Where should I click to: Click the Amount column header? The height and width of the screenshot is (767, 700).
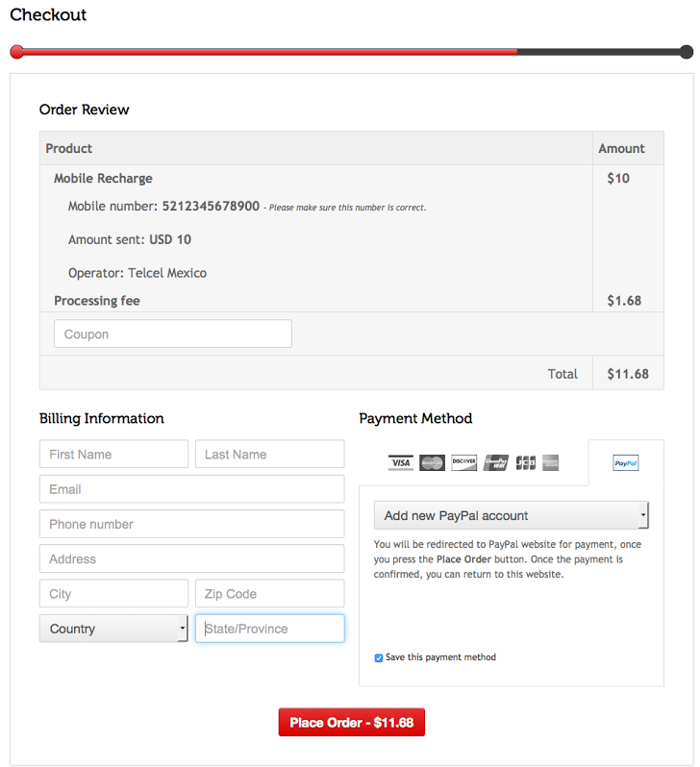pos(622,148)
